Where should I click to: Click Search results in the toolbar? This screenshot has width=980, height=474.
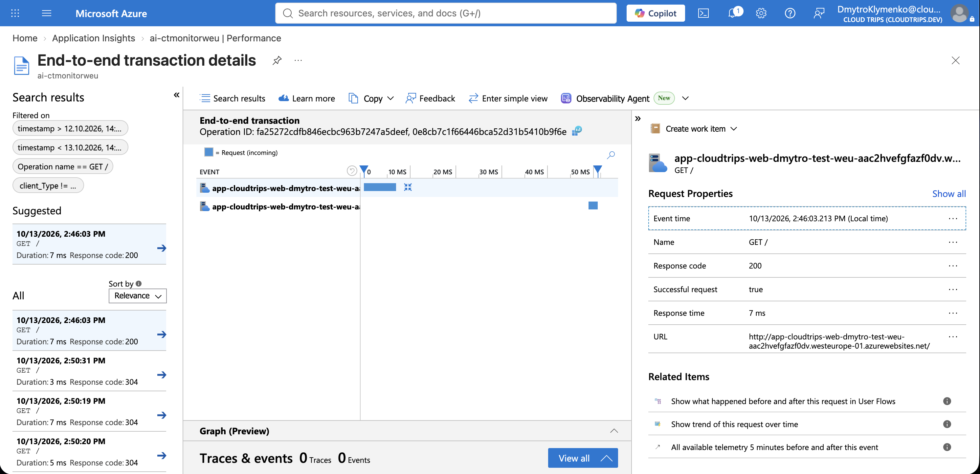pyautogui.click(x=233, y=98)
